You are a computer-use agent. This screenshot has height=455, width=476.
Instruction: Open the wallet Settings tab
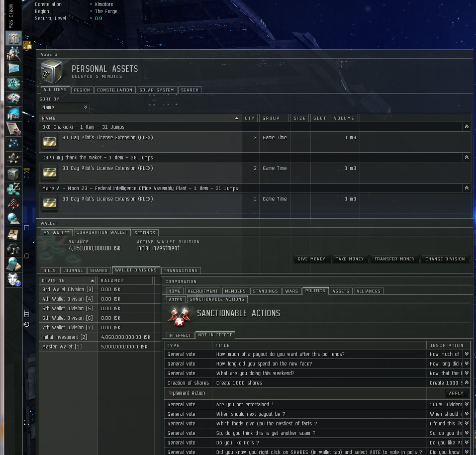click(145, 233)
